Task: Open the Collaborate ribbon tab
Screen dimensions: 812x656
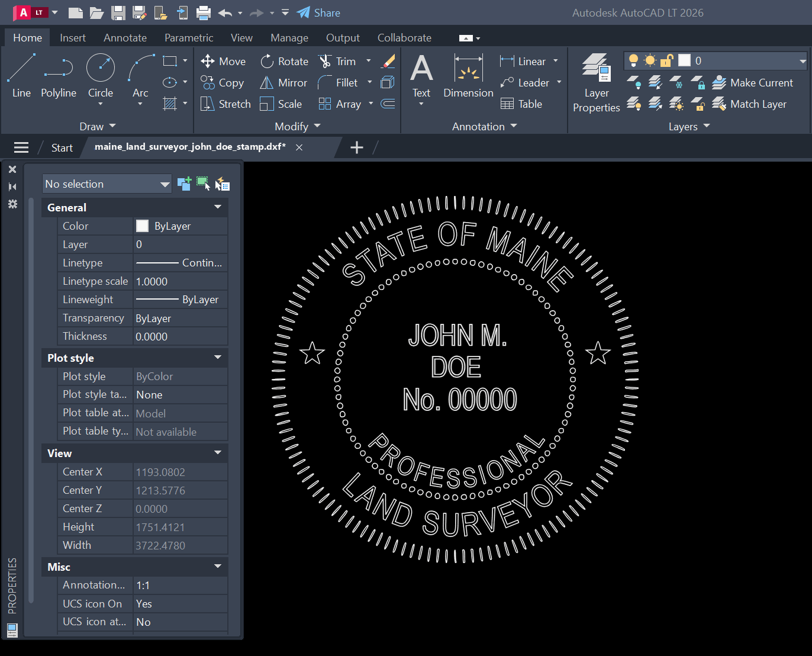Action: coord(404,38)
